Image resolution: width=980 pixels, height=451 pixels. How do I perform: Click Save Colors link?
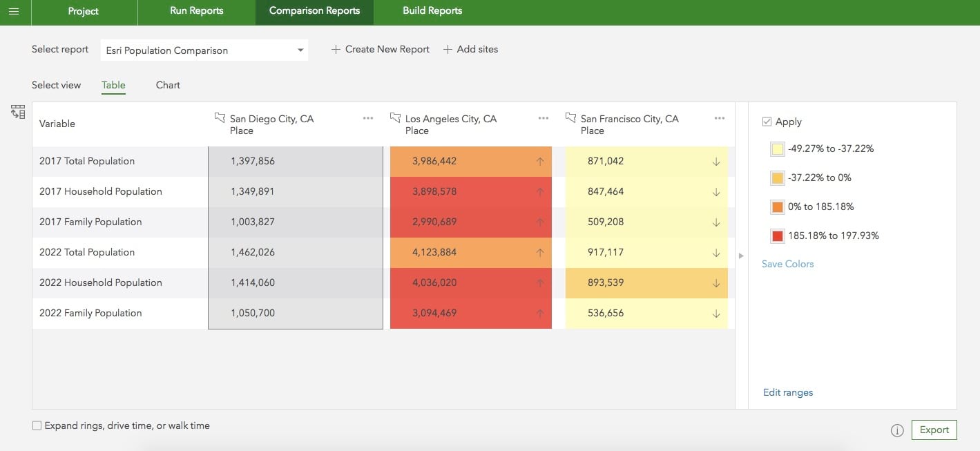(x=788, y=264)
